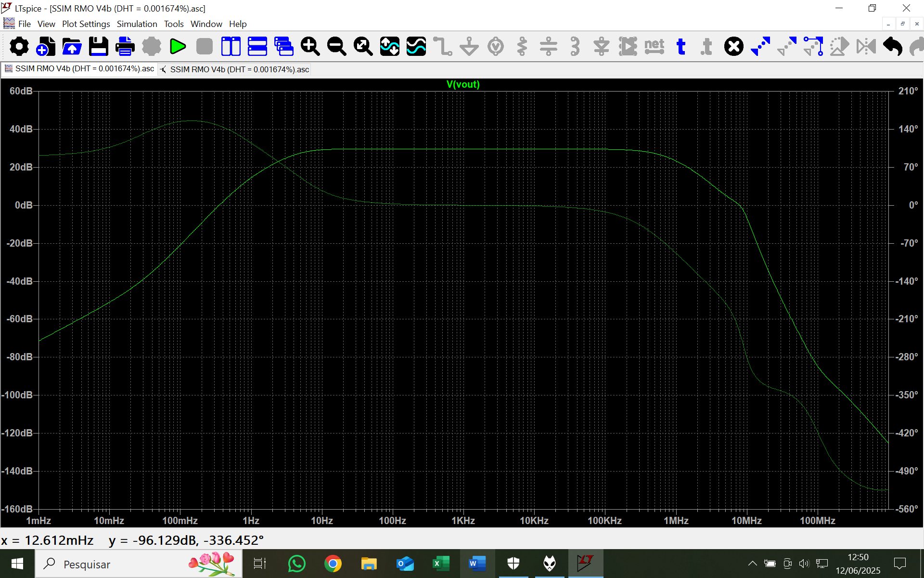Viewport: 924px width, 578px height.
Task: Print the waveform plot
Action: tap(125, 47)
